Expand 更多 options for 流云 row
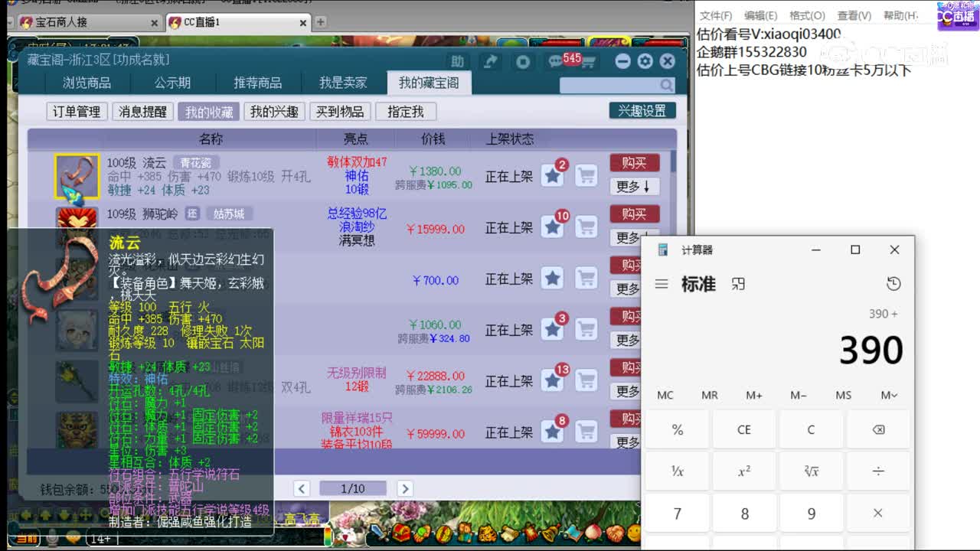 (635, 186)
